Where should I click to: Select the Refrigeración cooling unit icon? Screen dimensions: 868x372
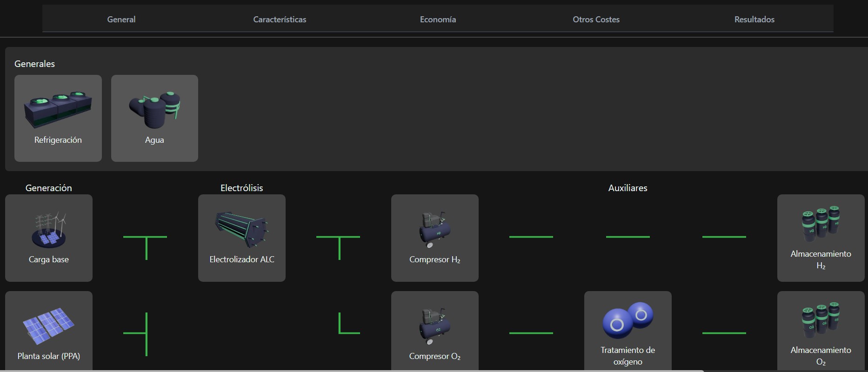[x=58, y=110]
